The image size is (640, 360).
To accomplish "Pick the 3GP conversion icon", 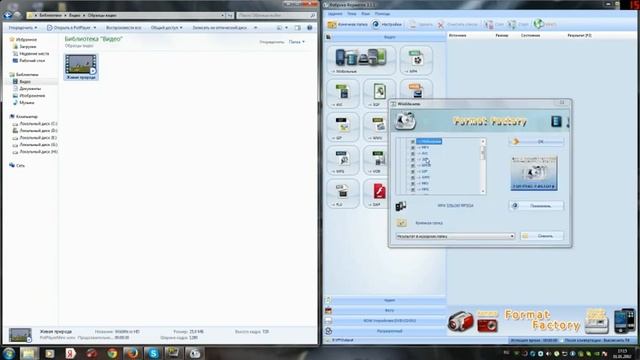I will click(379, 94).
